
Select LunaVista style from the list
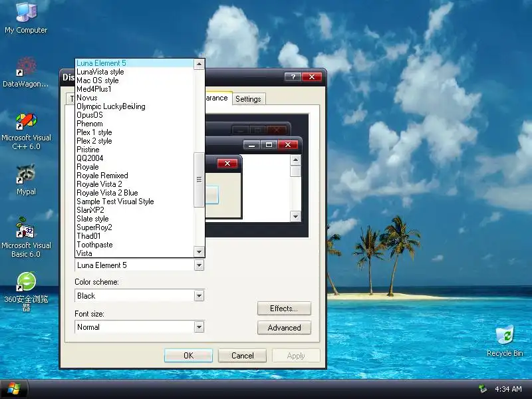pos(134,72)
